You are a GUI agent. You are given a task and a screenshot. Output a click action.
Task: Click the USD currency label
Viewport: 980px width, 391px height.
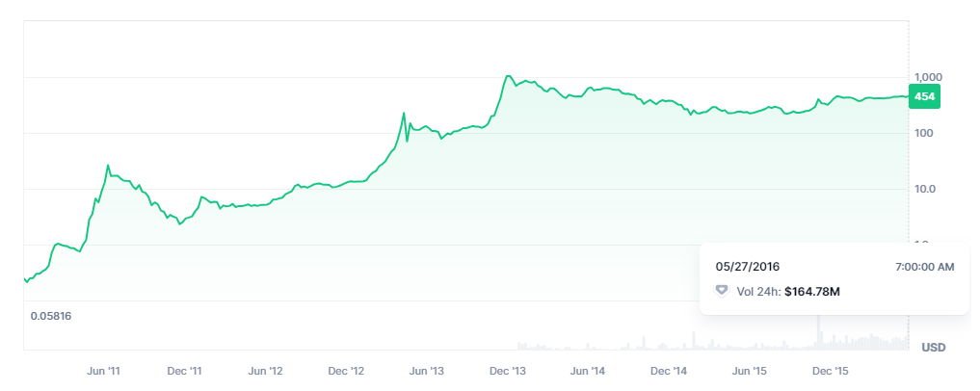click(x=934, y=347)
